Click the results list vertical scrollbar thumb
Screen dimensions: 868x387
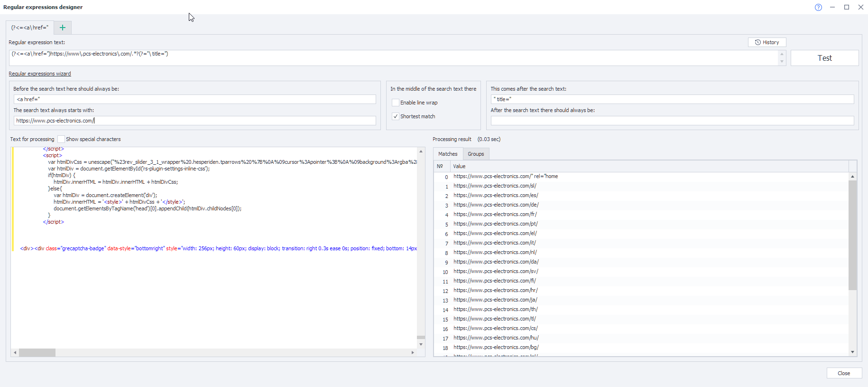[852, 235]
